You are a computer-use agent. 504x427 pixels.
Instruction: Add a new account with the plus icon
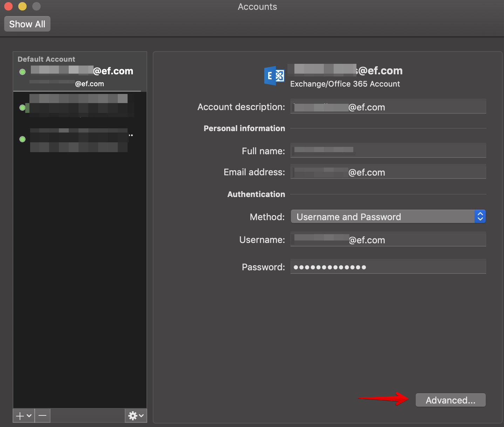click(x=20, y=415)
